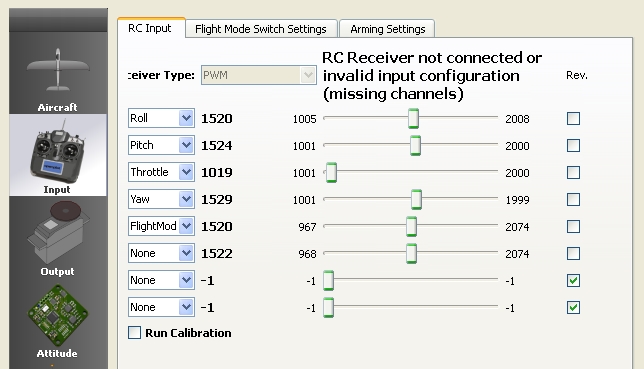Click the slider handle in the last row
644x369 pixels.
[328, 307]
